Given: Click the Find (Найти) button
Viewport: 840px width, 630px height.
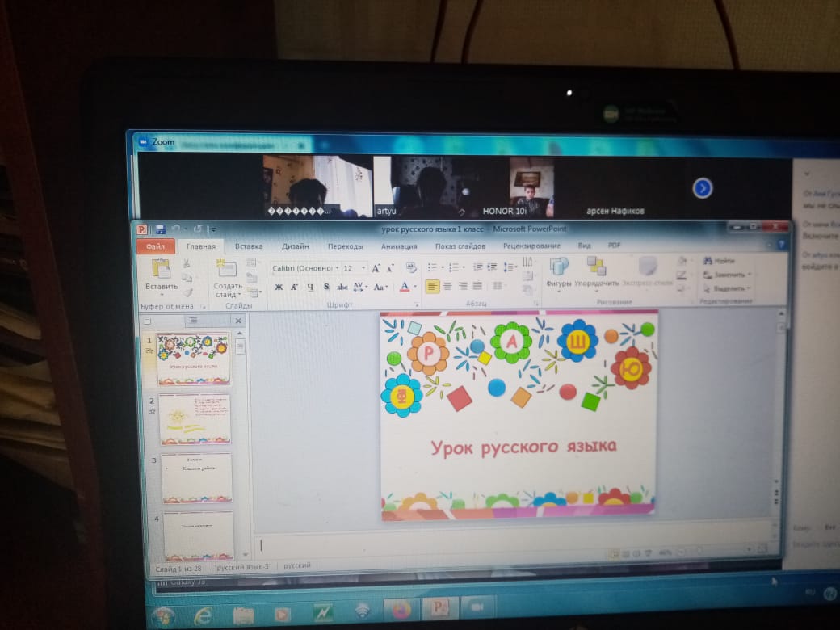Looking at the screenshot, I should (x=720, y=261).
